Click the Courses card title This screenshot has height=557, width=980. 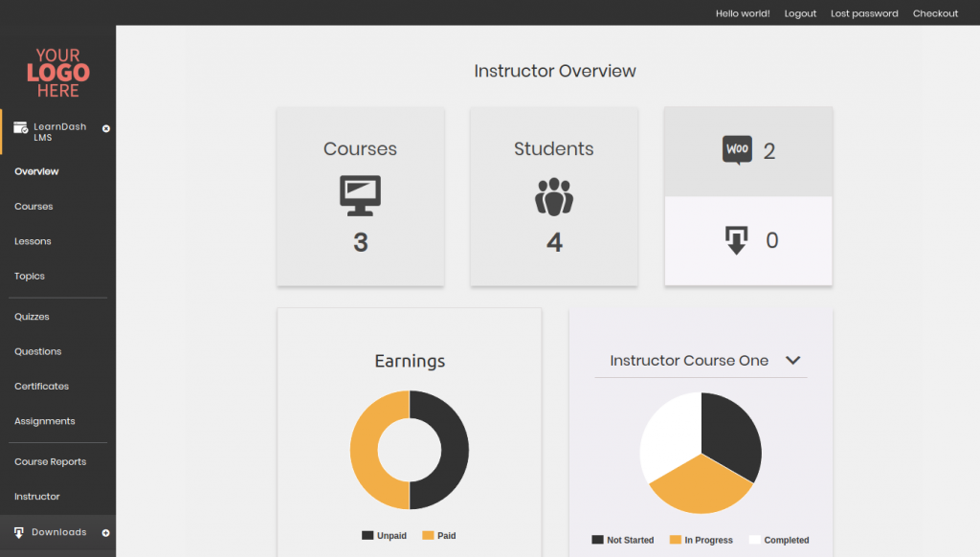tap(360, 148)
